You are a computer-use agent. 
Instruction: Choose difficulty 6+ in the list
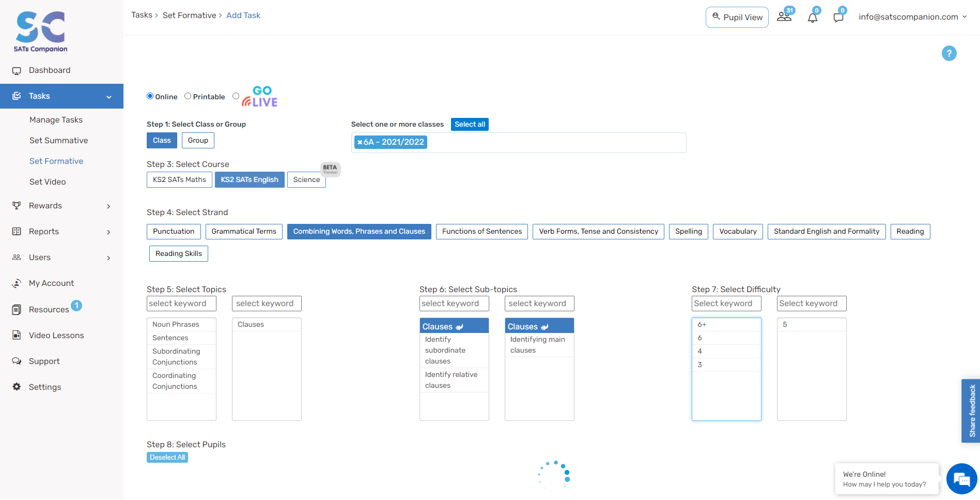[726, 325]
